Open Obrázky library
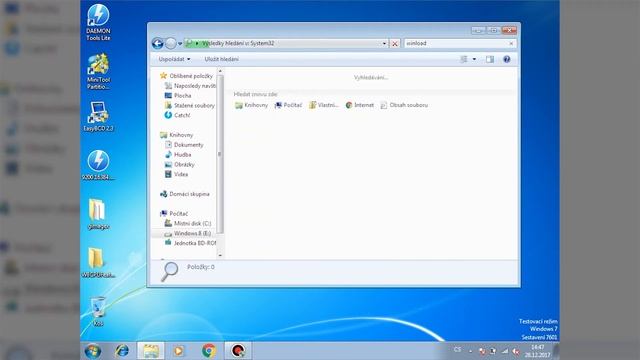 pyautogui.click(x=180, y=164)
